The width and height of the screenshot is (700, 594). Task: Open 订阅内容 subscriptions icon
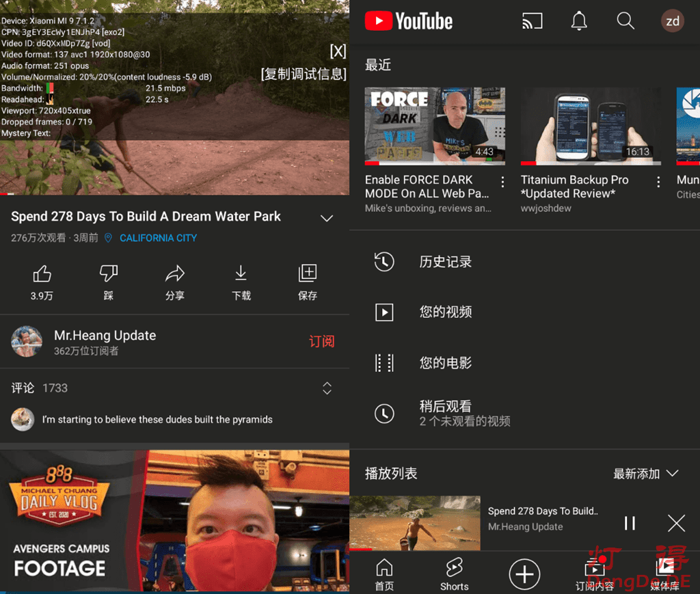point(594,574)
